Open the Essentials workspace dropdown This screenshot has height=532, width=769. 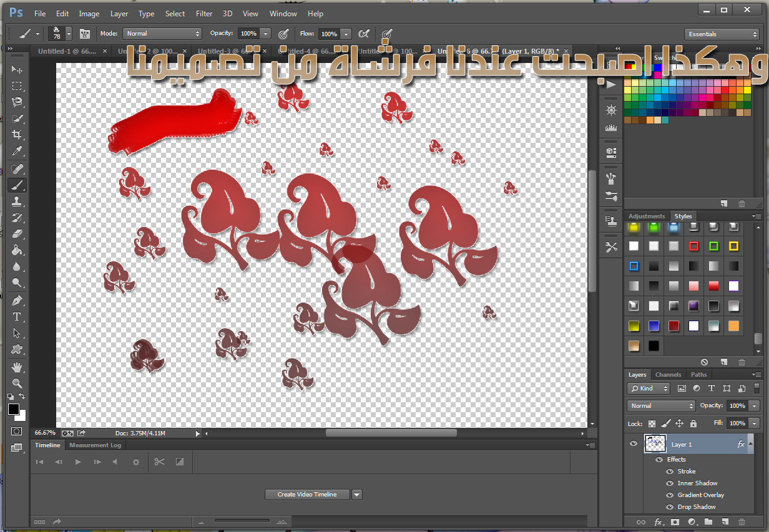[721, 34]
